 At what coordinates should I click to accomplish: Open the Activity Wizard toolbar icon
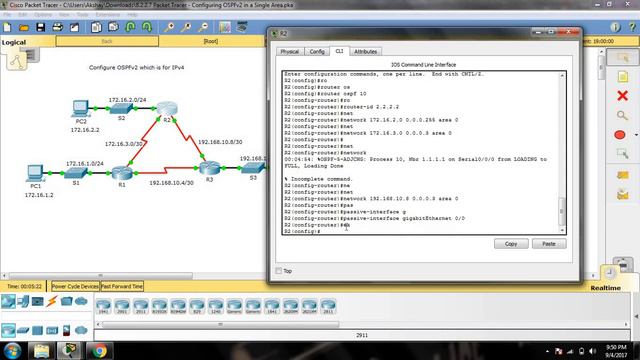point(74,27)
